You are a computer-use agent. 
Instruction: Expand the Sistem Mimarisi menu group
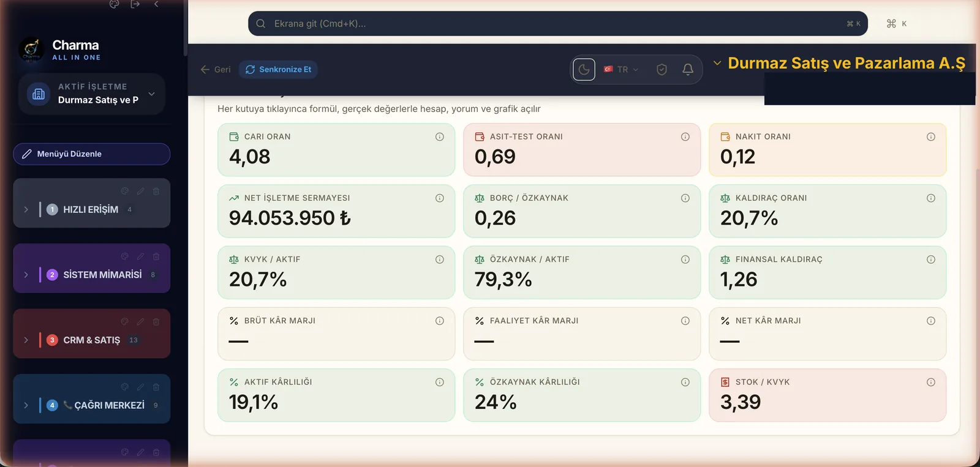tap(26, 275)
